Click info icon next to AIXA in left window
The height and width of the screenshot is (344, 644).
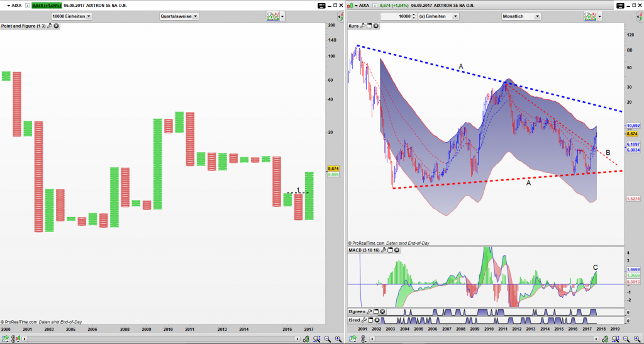(x=26, y=5)
